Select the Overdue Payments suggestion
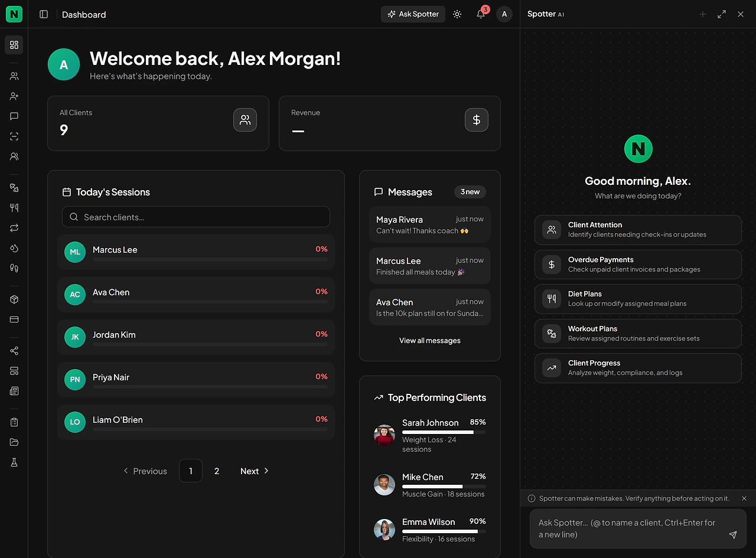This screenshot has width=756, height=558. tap(638, 265)
